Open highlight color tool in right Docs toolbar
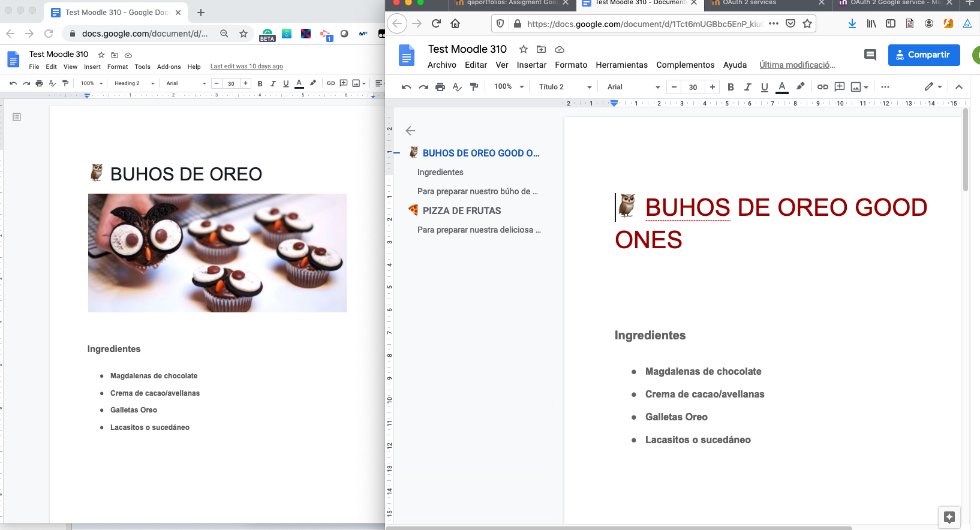The image size is (980, 530). [x=800, y=87]
